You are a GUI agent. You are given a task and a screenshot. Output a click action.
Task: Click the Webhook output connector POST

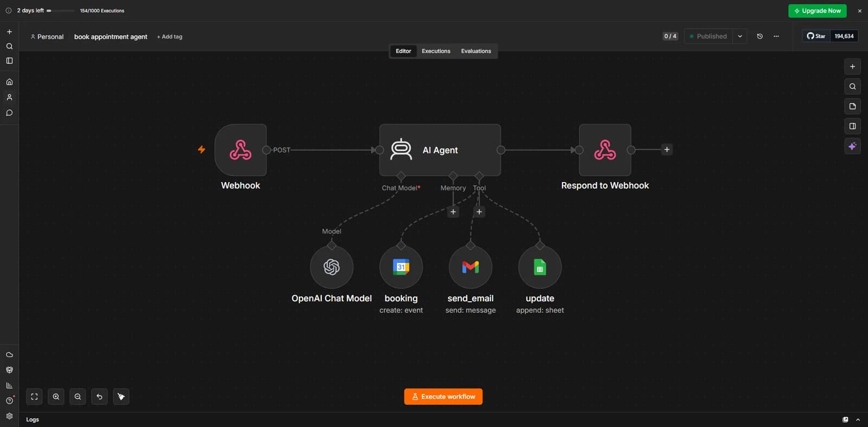pyautogui.click(x=266, y=150)
